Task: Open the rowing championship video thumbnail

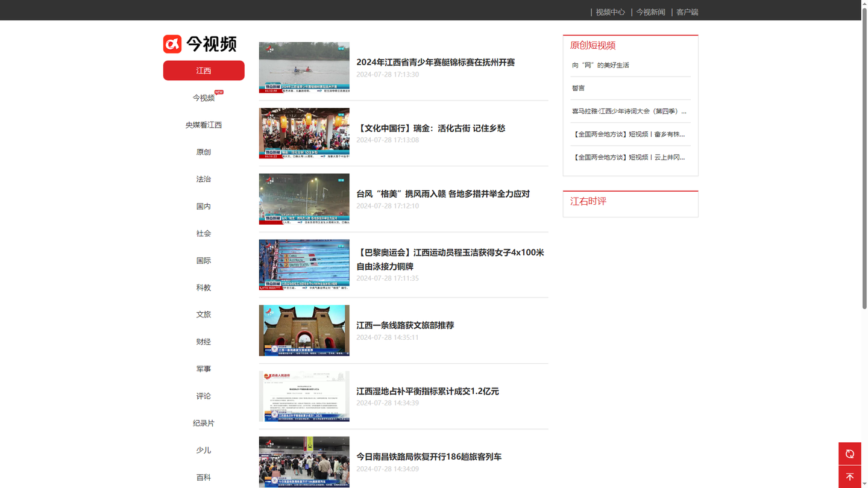Action: tap(304, 67)
